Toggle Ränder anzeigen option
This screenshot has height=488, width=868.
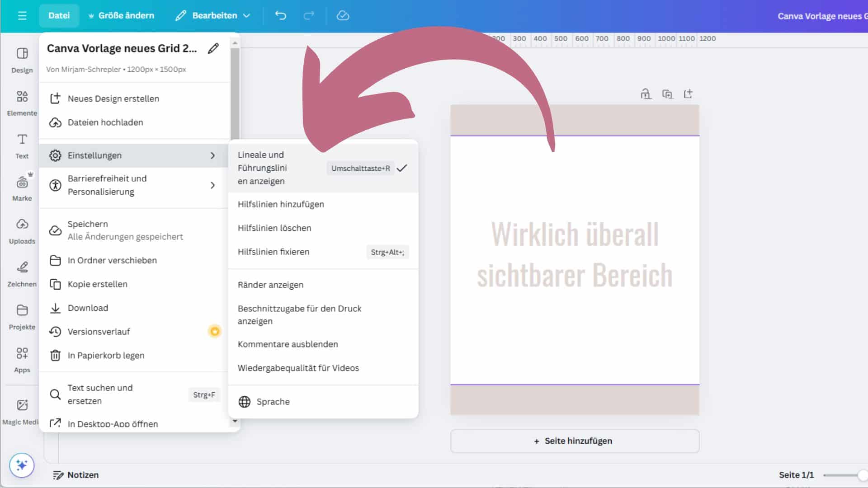[x=271, y=284]
